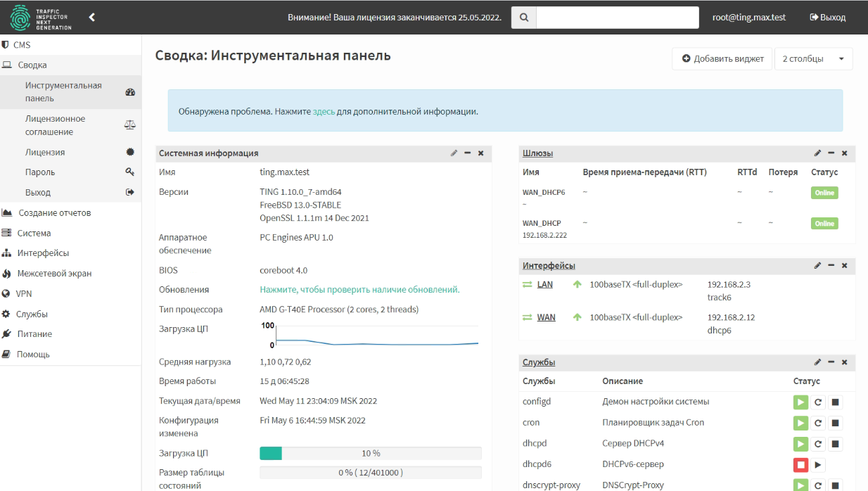Expand the Интерфейсы sidebar section
The width and height of the screenshot is (868, 491).
click(70, 253)
